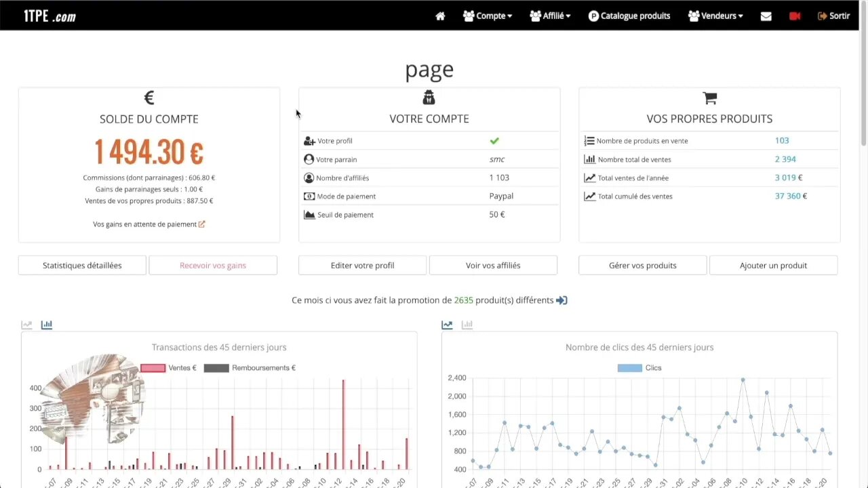
Task: Click the affiliates count 1 103
Action: 499,178
